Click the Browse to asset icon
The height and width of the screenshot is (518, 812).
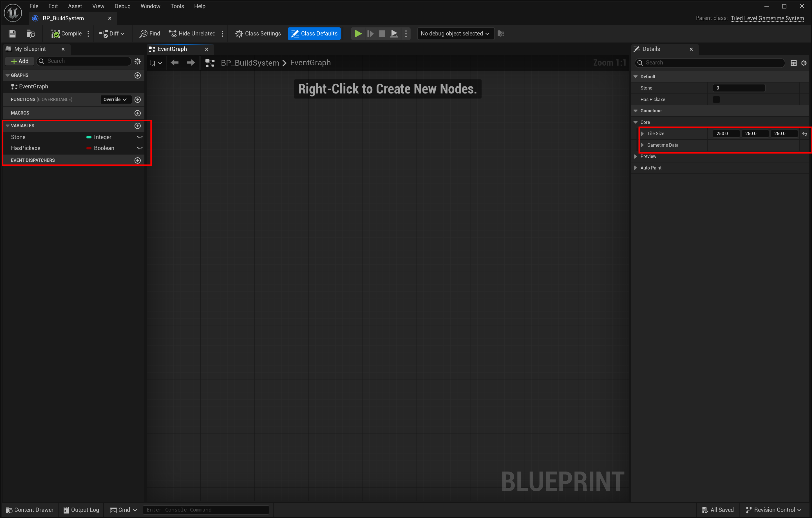(x=31, y=34)
